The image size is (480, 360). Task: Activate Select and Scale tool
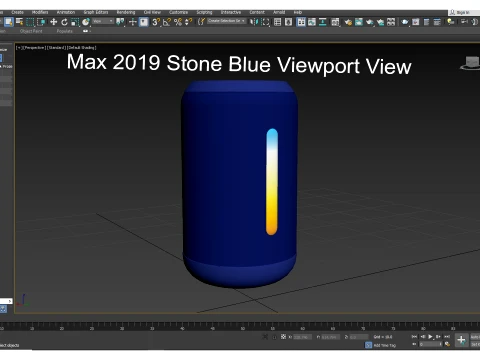coord(75,22)
